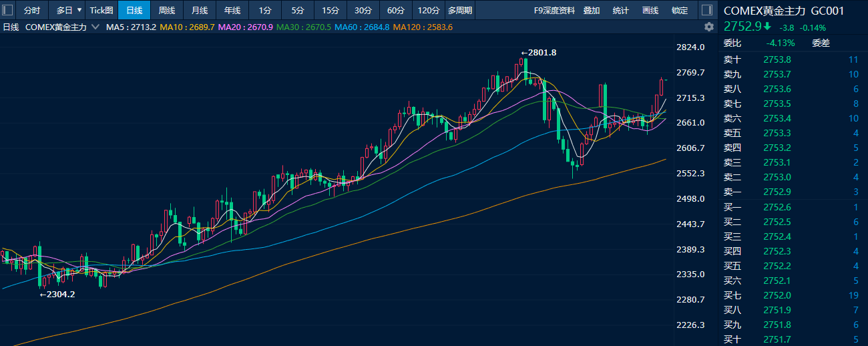
Task: Click the green down arrow beside 2752.9
Action: point(768,27)
